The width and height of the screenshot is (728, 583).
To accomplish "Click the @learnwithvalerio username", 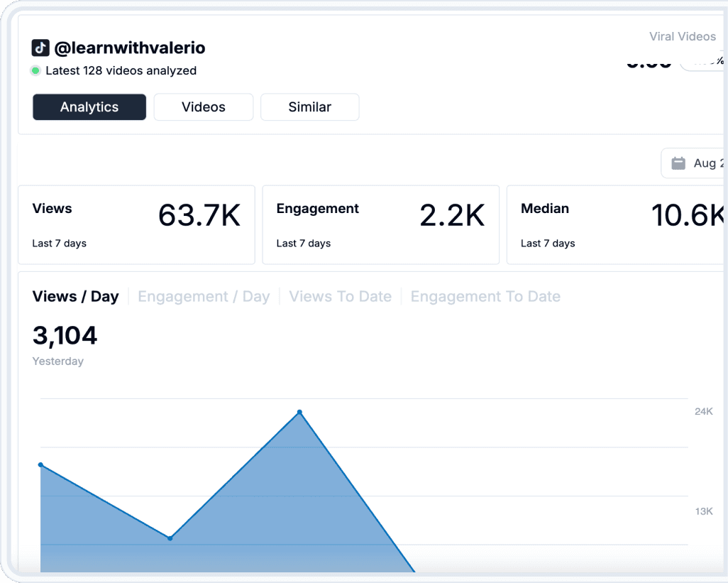I will pyautogui.click(x=132, y=47).
